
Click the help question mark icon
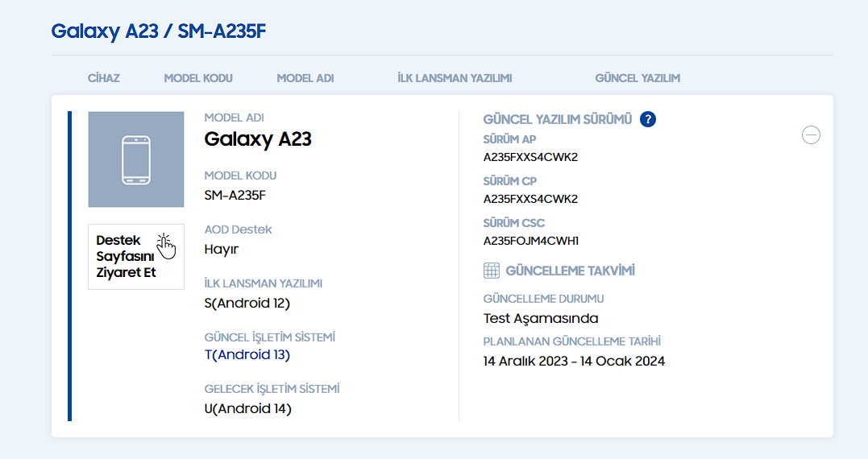648,119
